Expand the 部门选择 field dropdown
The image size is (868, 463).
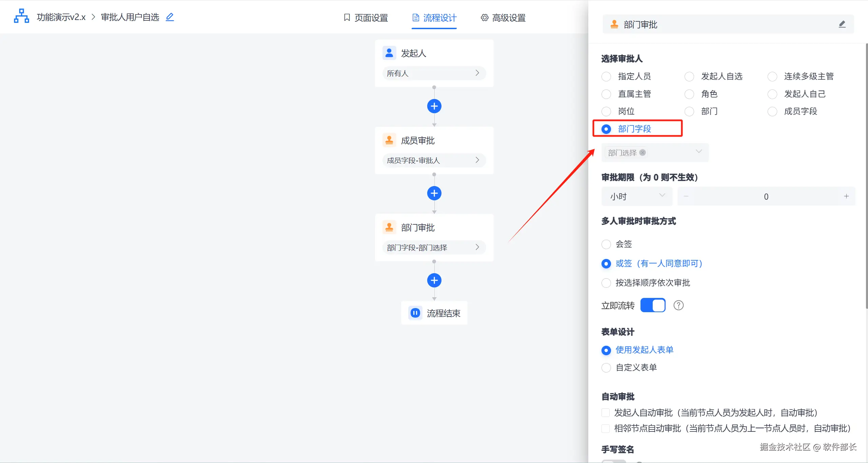click(698, 152)
